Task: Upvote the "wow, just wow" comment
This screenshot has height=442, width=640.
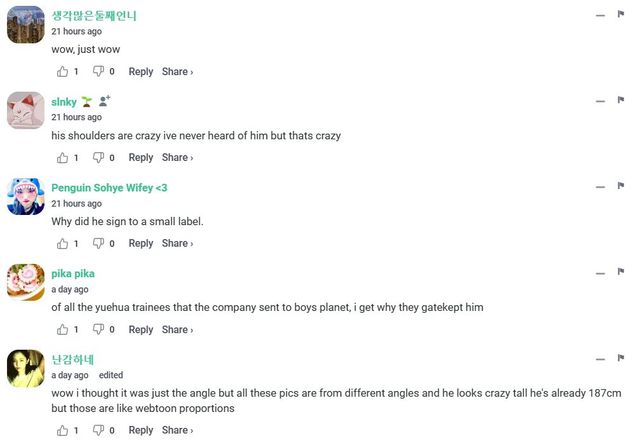Action: tap(63, 72)
